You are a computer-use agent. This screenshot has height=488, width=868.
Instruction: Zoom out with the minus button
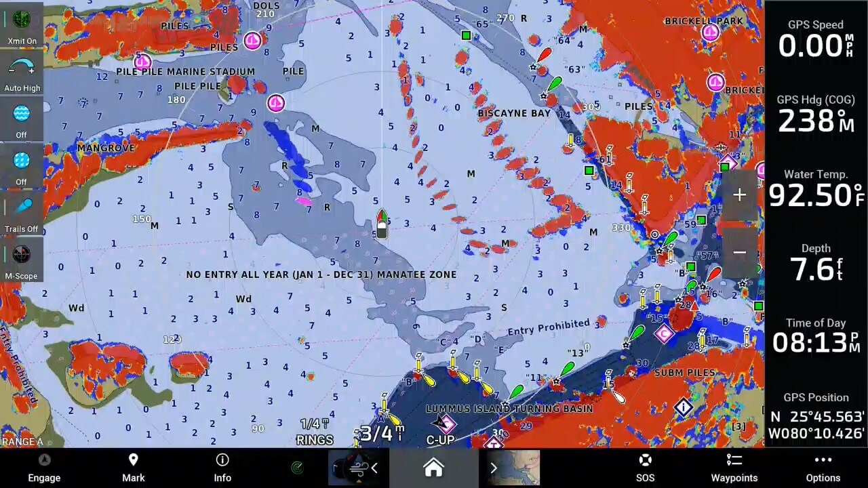click(739, 253)
